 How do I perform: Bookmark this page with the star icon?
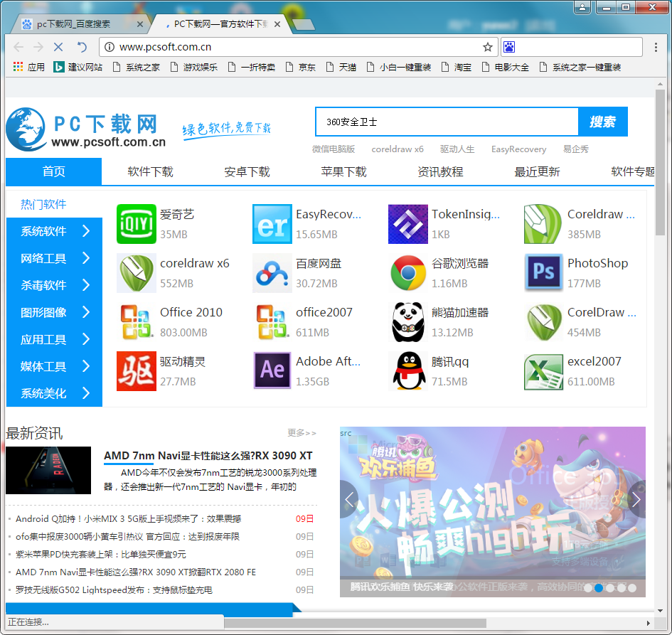pos(487,47)
